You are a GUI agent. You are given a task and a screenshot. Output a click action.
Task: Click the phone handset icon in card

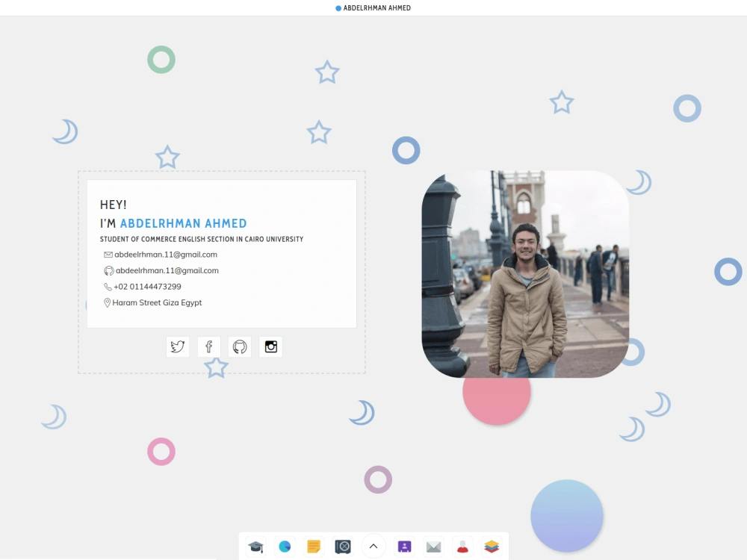(x=108, y=287)
